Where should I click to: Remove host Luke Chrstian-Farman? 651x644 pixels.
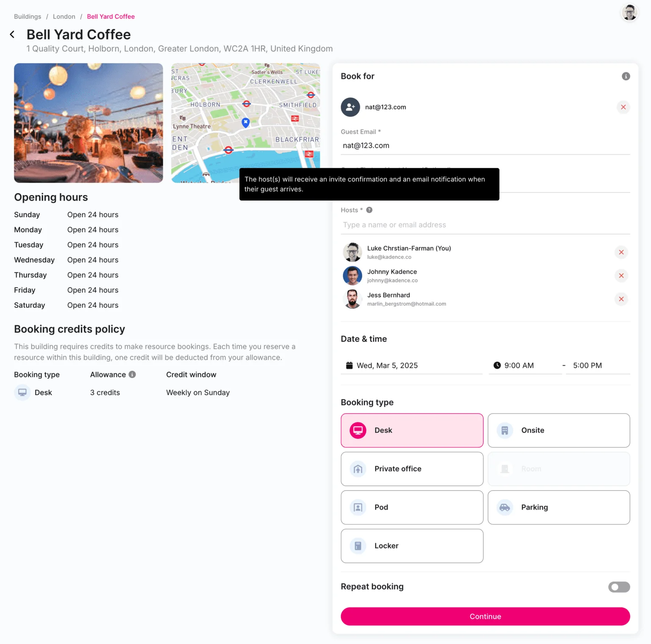(x=621, y=252)
